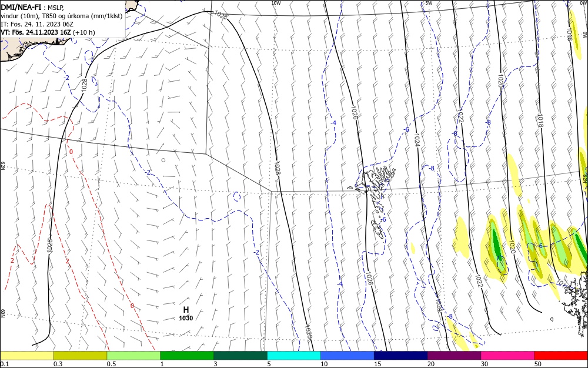This screenshot has height=368, width=588.
Task: Click the dark green 3–5 legend swatch
Action: coord(240,356)
